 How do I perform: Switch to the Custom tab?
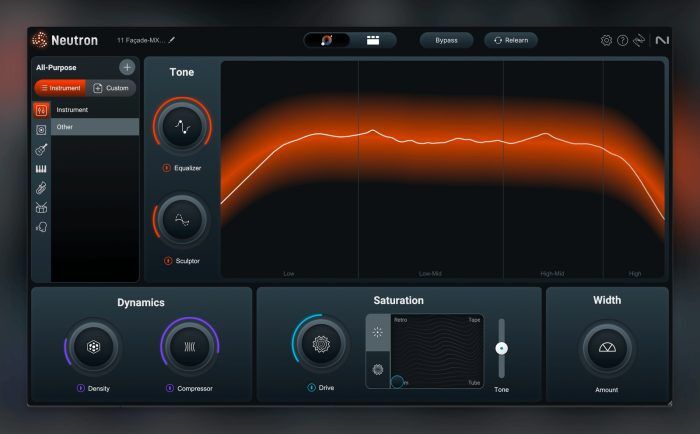(x=112, y=88)
